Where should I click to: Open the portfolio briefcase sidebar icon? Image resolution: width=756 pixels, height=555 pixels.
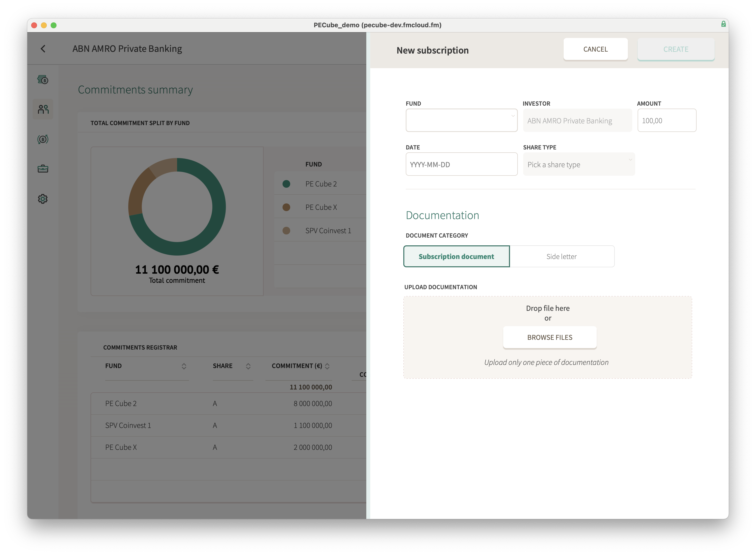pos(43,169)
